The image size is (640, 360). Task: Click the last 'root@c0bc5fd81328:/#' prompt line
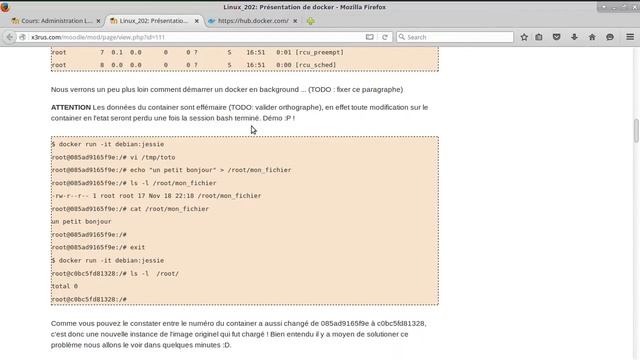[x=89, y=299]
